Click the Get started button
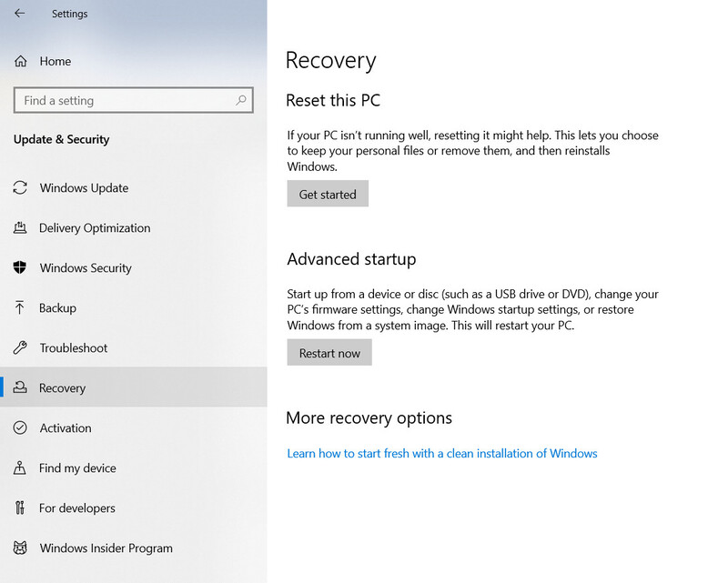This screenshot has height=583, width=728. (x=328, y=194)
